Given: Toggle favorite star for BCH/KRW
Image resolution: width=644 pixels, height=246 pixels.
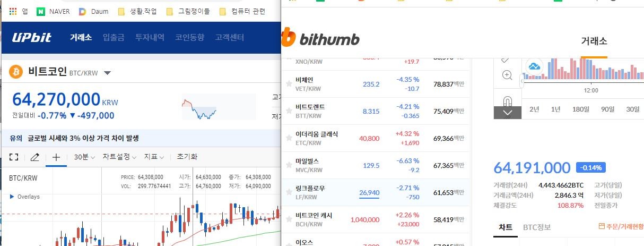Looking at the screenshot, I should [289, 219].
